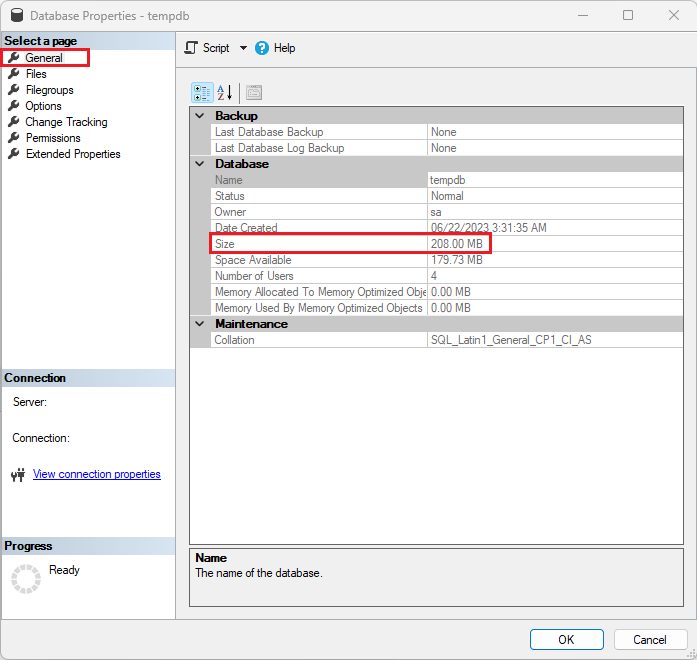Select the Last Database Log Backup row
This screenshot has width=697, height=660.
(x=447, y=148)
